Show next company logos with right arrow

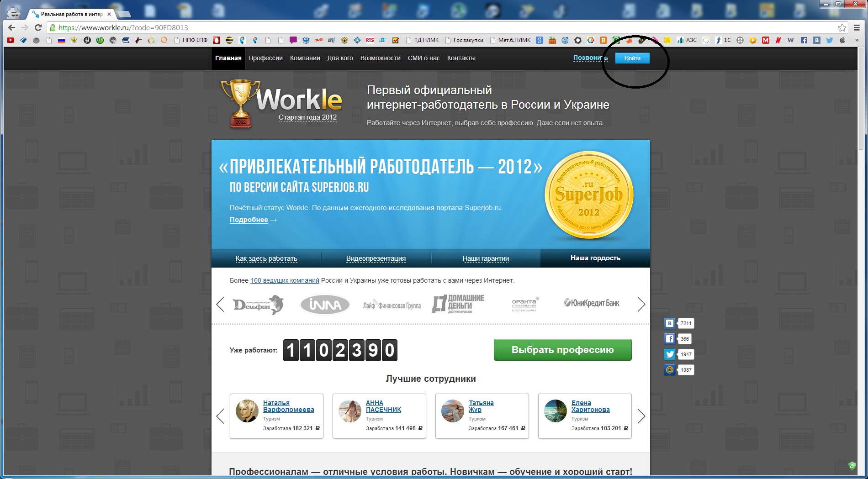point(641,304)
